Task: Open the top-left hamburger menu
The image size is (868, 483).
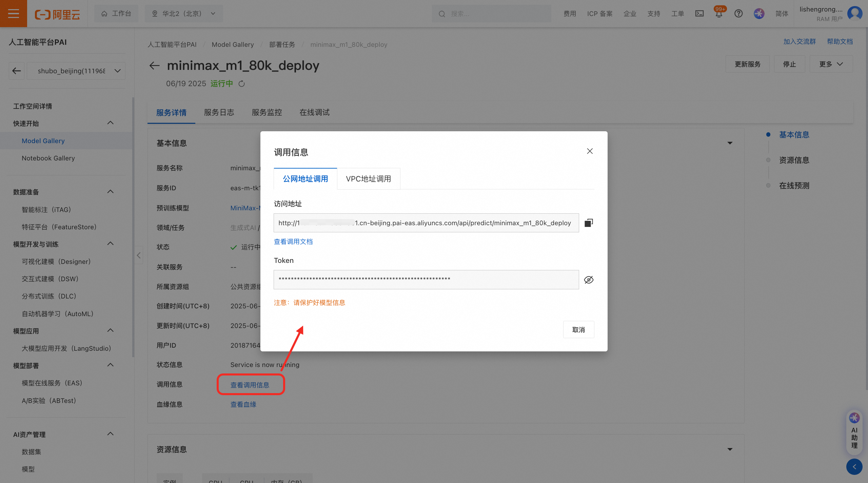Action: tap(13, 13)
